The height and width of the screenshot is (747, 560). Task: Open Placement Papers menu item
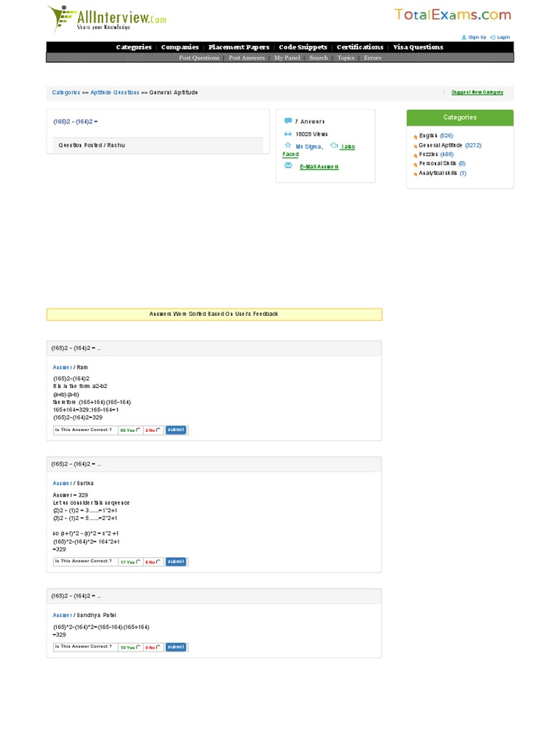coord(238,47)
